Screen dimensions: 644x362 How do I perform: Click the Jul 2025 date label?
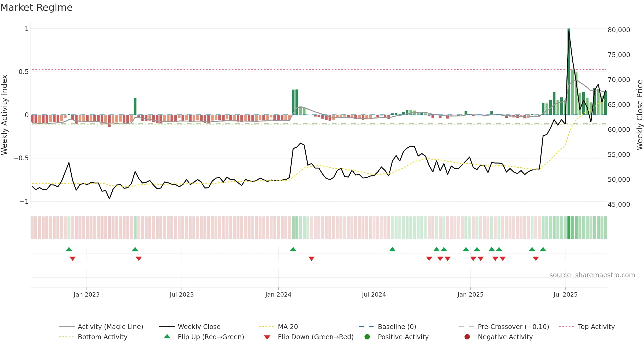(565, 294)
